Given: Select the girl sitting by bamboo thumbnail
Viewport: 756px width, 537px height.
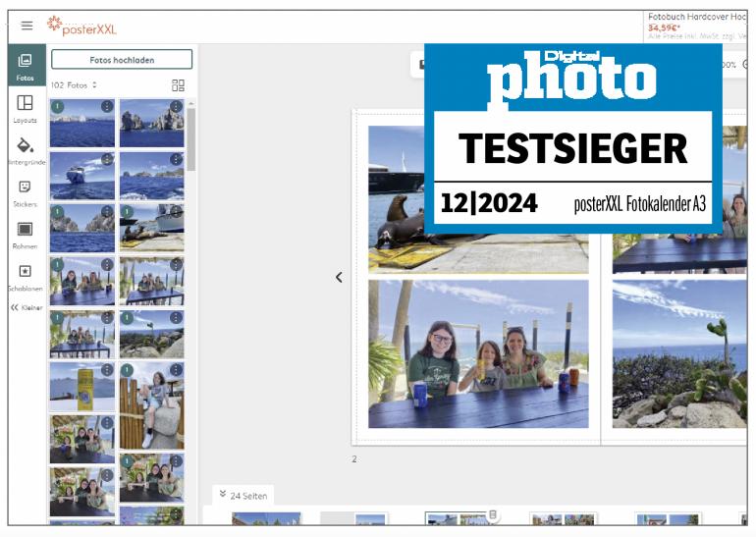Looking at the screenshot, I should (152, 407).
